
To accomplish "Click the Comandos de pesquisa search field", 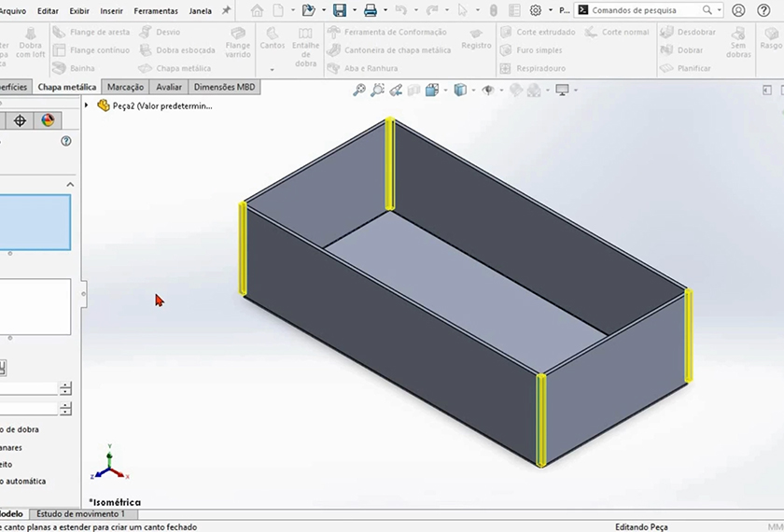I will pos(644,10).
